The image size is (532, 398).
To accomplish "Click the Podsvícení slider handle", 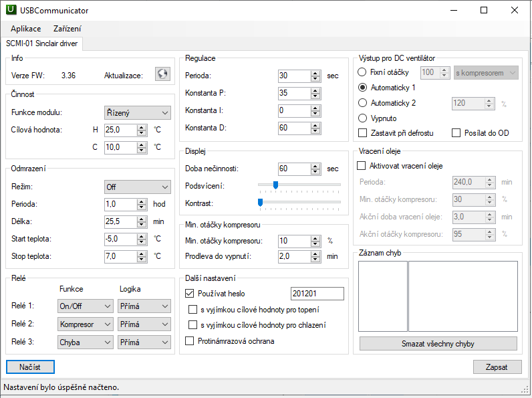I will [x=275, y=185].
